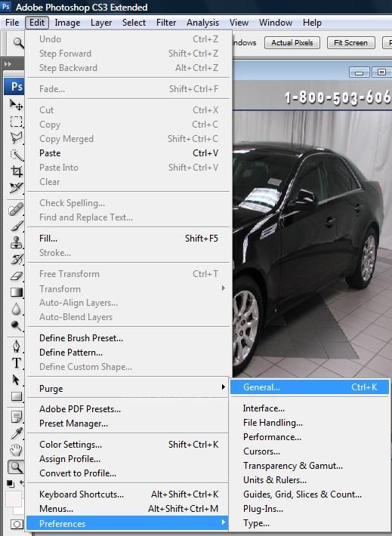Toggle Quick Mask mode
Screen dimensions: 392x536
click(x=16, y=524)
